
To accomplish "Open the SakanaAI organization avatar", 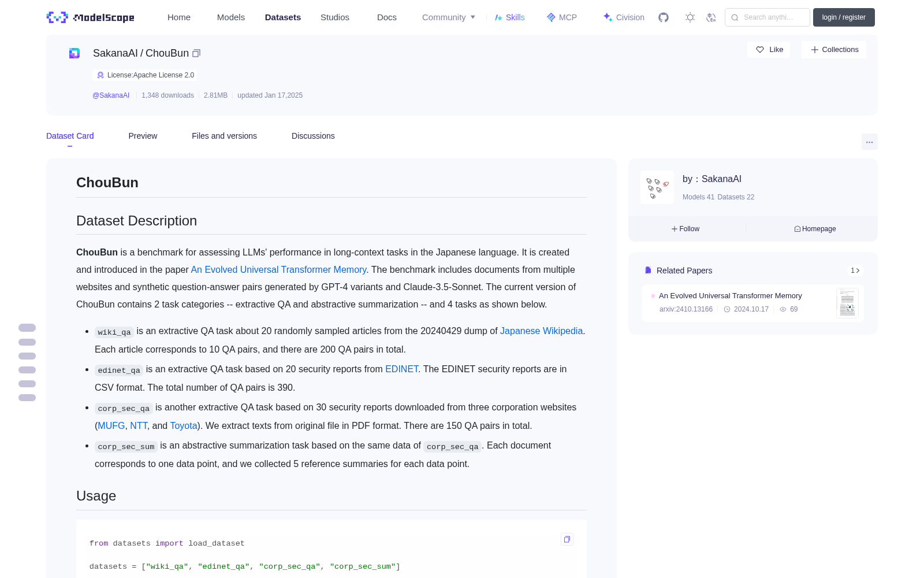I will [657, 187].
